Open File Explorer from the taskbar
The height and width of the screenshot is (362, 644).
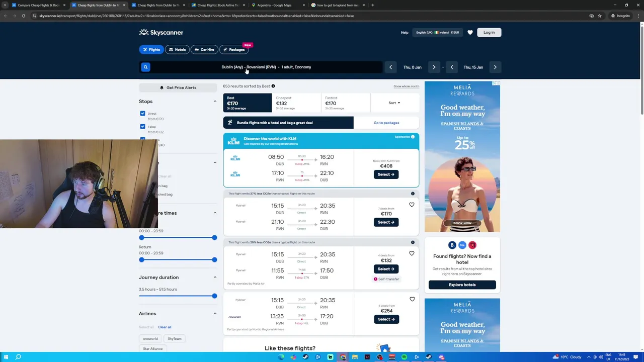355,357
